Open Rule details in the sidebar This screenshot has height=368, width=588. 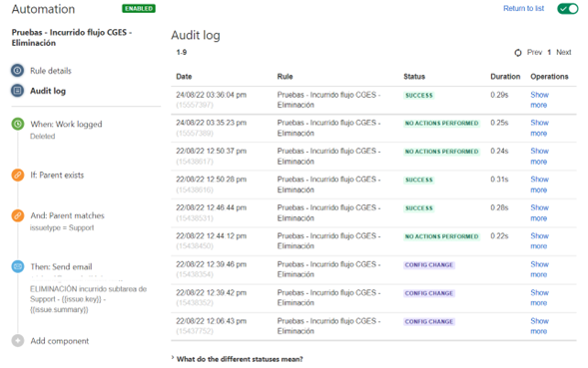point(51,71)
